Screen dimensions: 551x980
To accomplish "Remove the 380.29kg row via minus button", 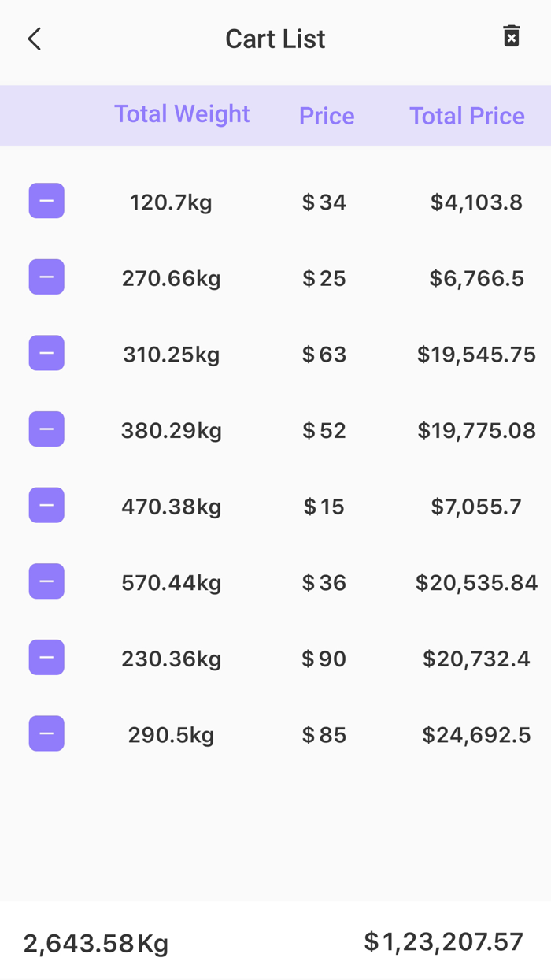I will click(x=46, y=429).
